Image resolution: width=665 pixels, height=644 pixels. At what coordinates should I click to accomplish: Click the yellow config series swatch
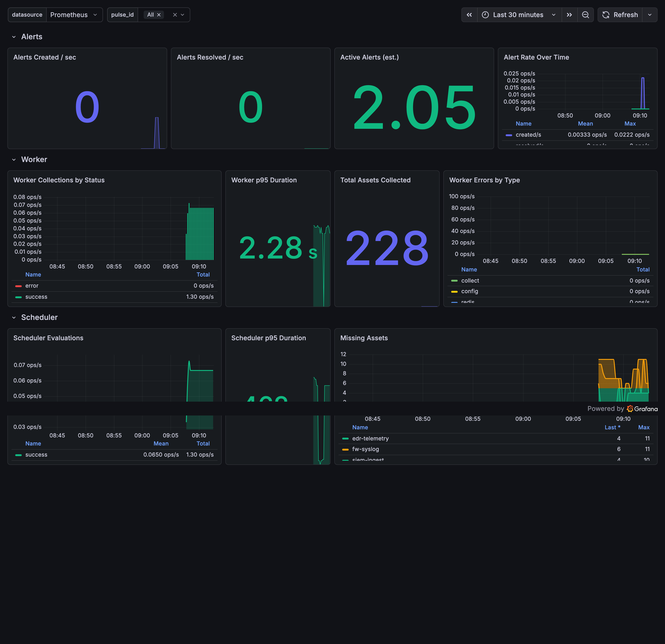click(x=454, y=292)
